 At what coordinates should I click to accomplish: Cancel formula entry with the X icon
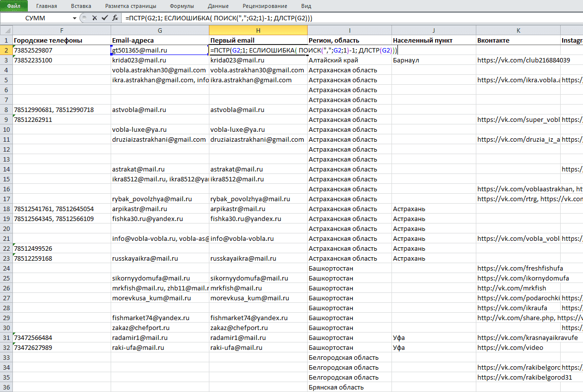coord(94,18)
